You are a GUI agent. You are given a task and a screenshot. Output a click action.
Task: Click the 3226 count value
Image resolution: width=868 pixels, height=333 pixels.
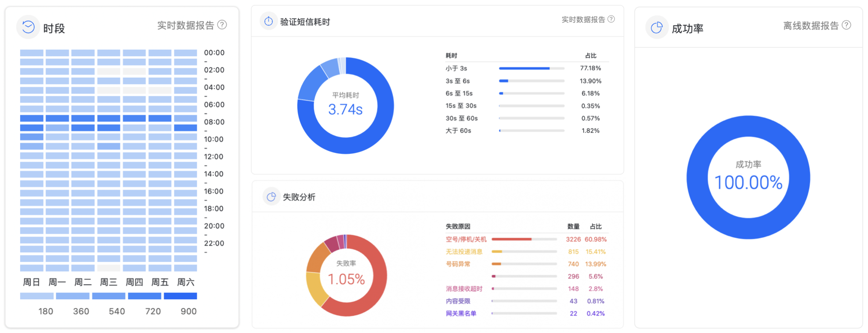point(573,239)
